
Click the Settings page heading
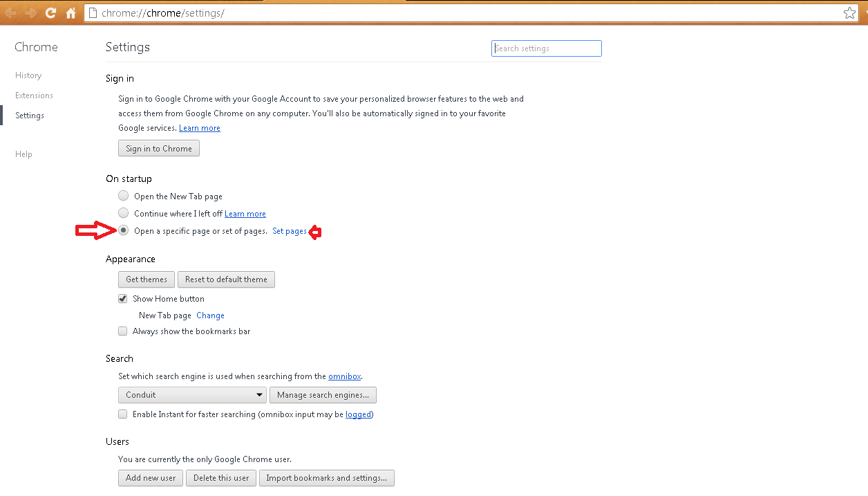128,47
